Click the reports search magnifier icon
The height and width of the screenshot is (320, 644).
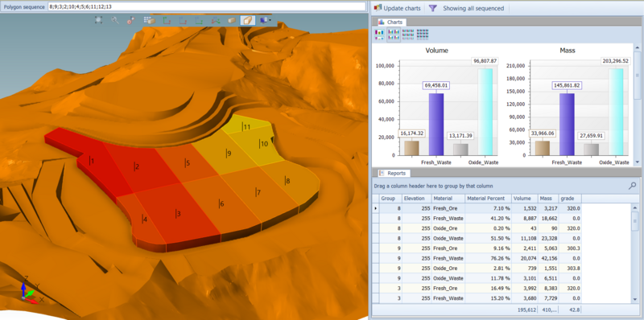coord(632,186)
